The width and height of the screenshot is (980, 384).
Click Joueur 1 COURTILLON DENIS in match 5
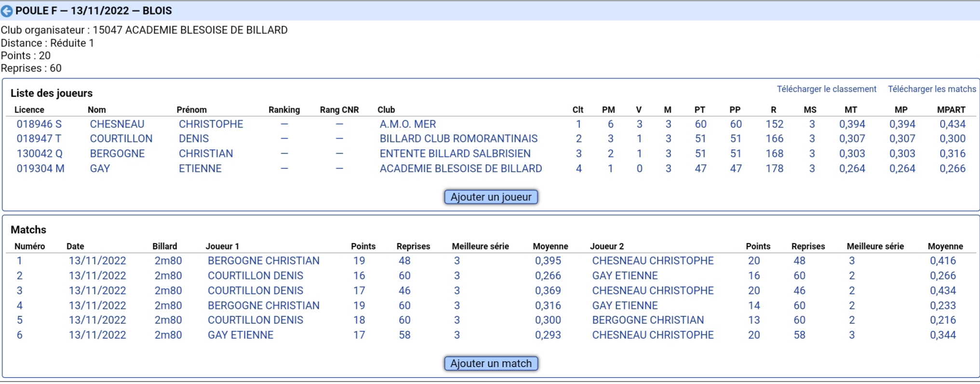255,320
